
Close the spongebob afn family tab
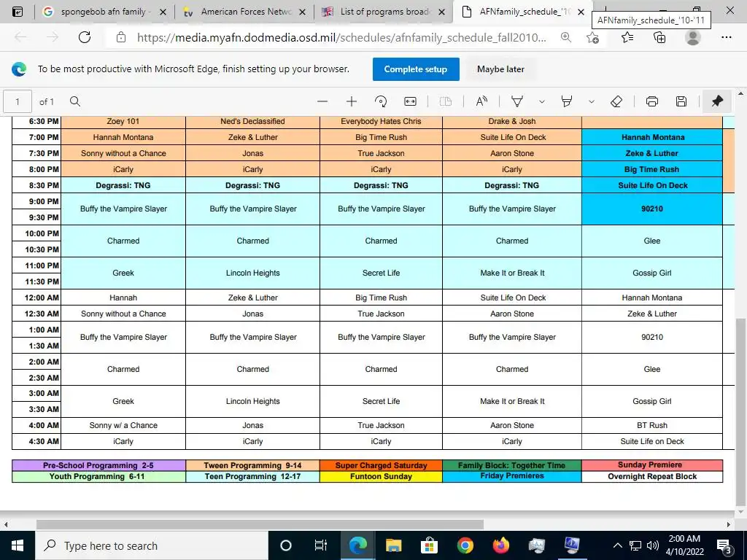tap(163, 12)
